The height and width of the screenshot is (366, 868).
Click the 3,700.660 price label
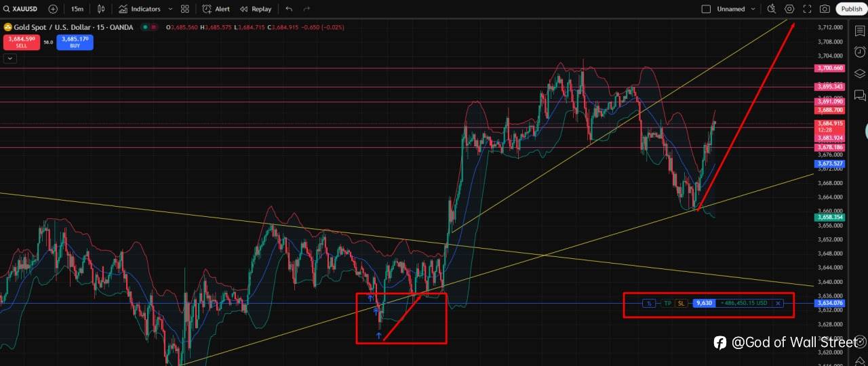point(829,68)
